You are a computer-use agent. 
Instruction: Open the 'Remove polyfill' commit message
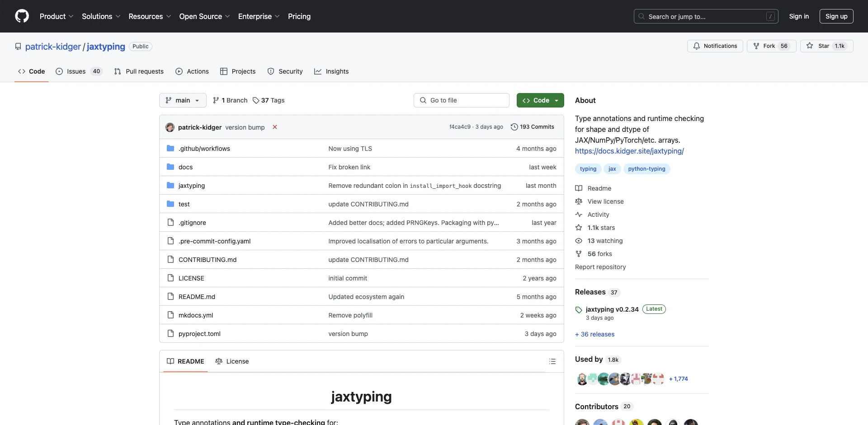click(350, 315)
